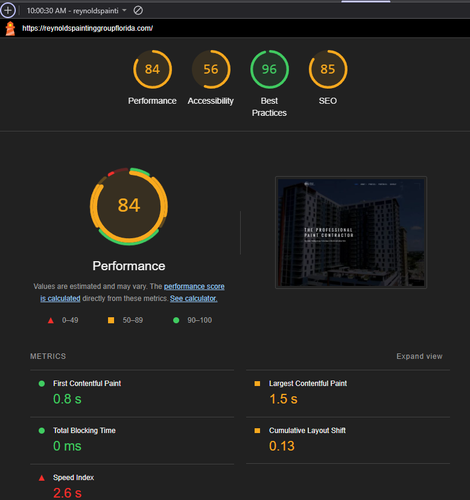Open the report selector dropdown showing 10:00:30 AM
The width and height of the screenshot is (470, 500).
(77, 11)
